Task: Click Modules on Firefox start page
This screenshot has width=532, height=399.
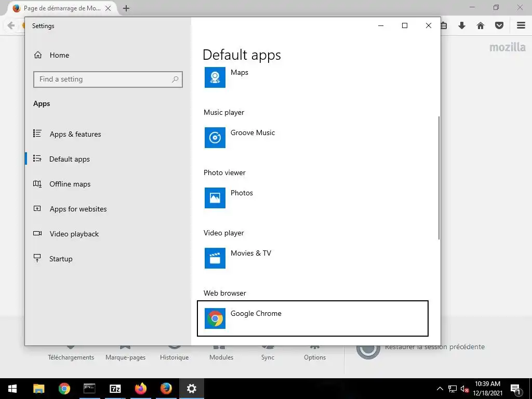Action: 221,357
